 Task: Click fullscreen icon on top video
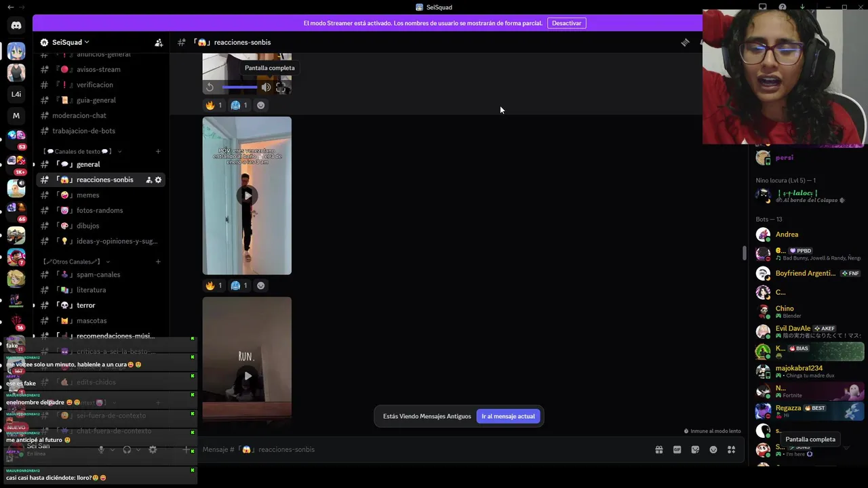pos(281,87)
